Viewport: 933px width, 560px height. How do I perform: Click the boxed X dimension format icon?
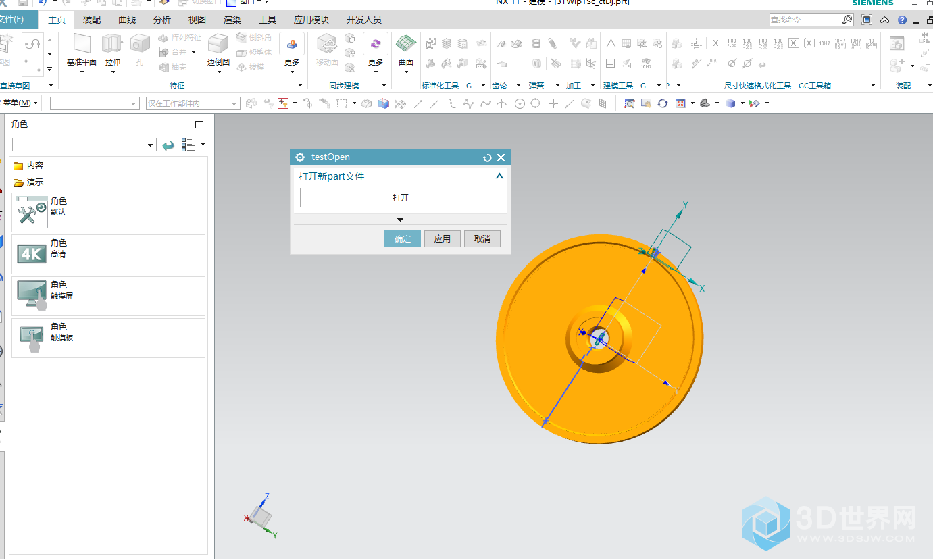[x=794, y=43]
